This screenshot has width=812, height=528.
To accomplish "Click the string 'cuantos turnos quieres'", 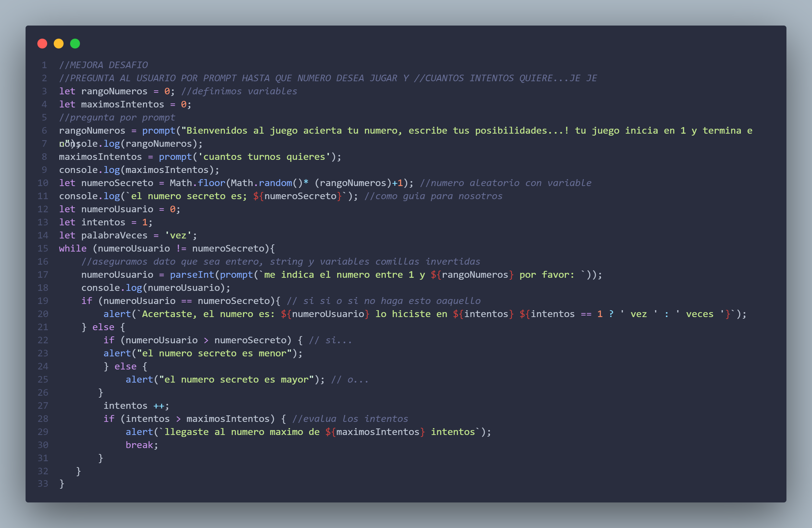I will [x=264, y=157].
